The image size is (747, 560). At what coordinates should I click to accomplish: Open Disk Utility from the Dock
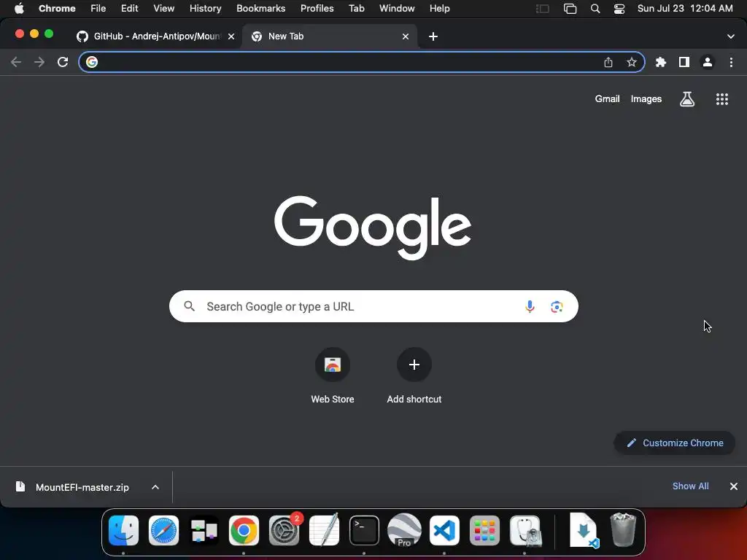point(525,531)
